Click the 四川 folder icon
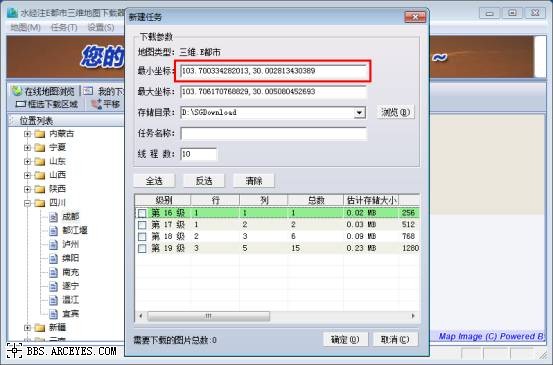 [x=40, y=203]
